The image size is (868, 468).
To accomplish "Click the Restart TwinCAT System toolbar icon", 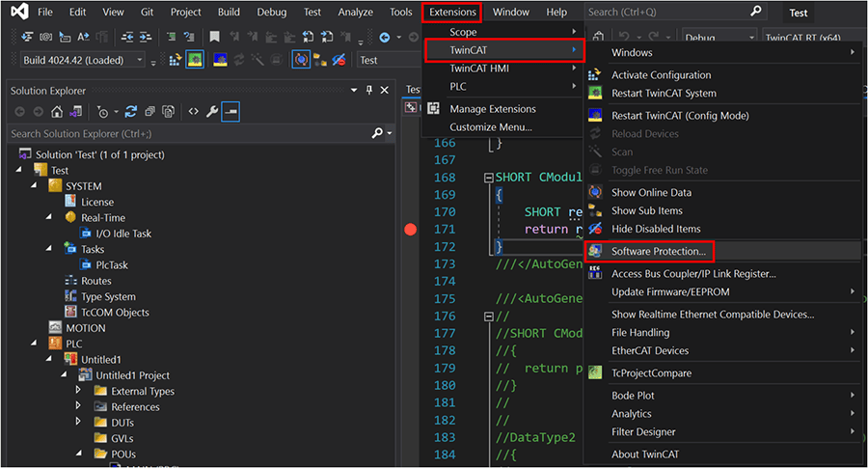I will click(195, 60).
